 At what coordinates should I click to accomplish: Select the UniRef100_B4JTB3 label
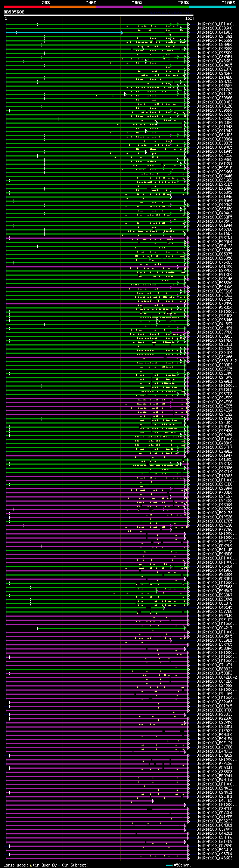pos(214,801)
